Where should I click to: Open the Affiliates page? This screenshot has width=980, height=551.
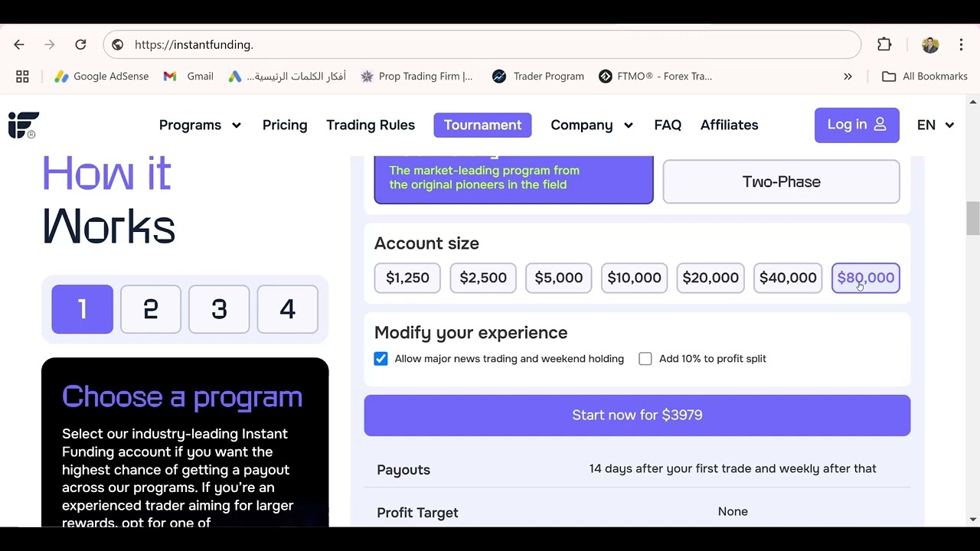tap(730, 125)
